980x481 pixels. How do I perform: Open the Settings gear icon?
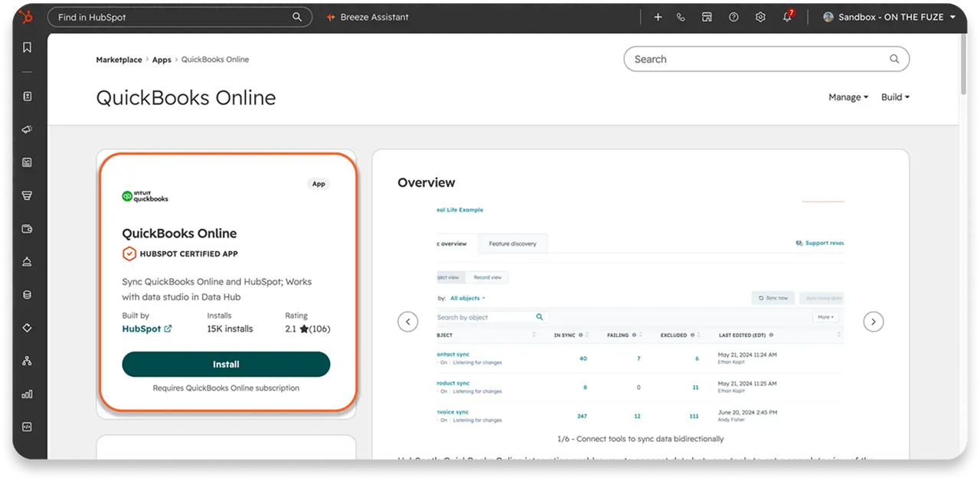760,17
